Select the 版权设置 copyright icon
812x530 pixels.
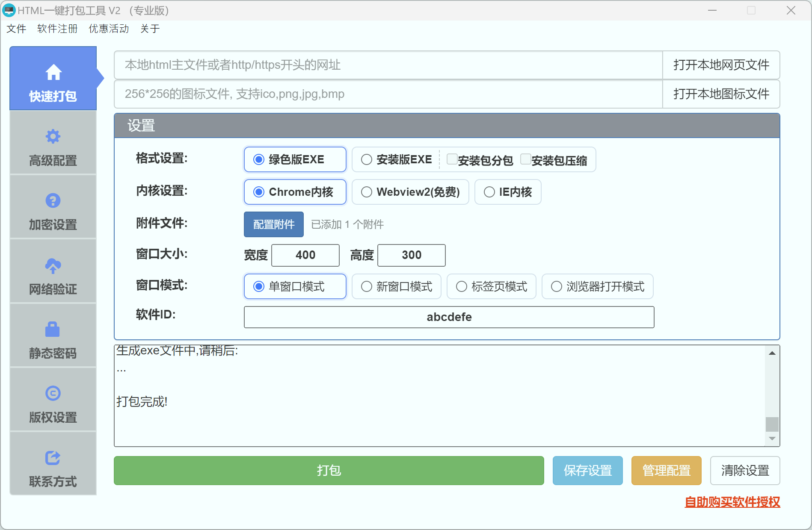(53, 393)
